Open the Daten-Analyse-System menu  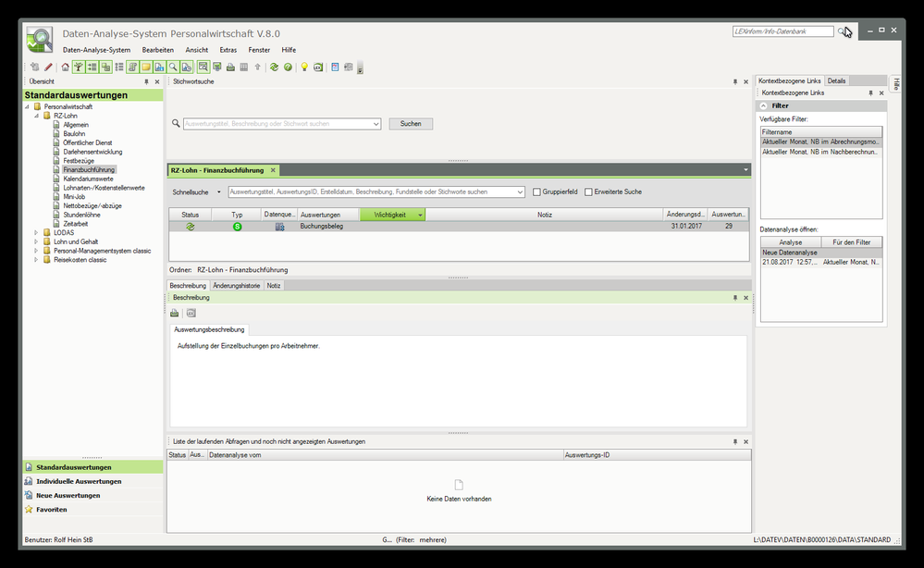96,50
